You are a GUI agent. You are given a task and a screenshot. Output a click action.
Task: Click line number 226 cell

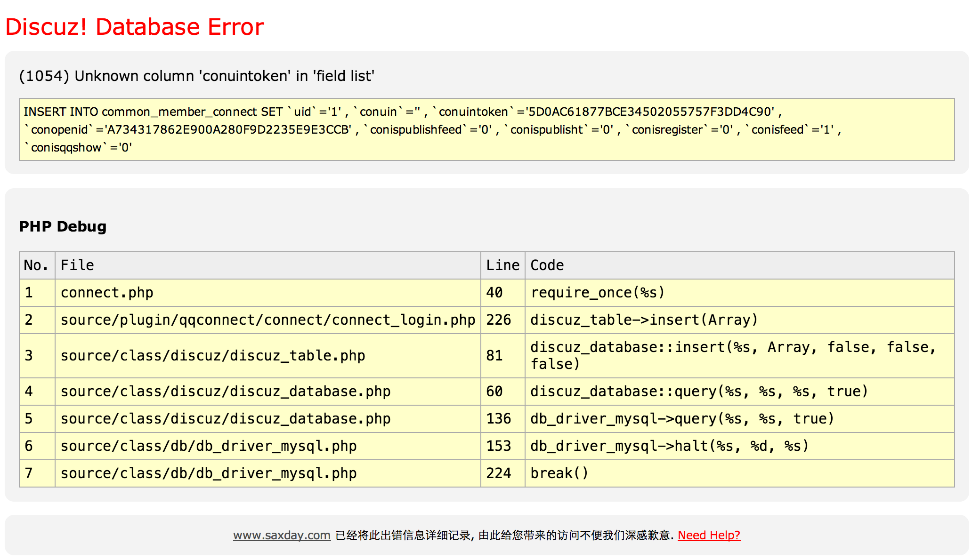click(x=499, y=320)
